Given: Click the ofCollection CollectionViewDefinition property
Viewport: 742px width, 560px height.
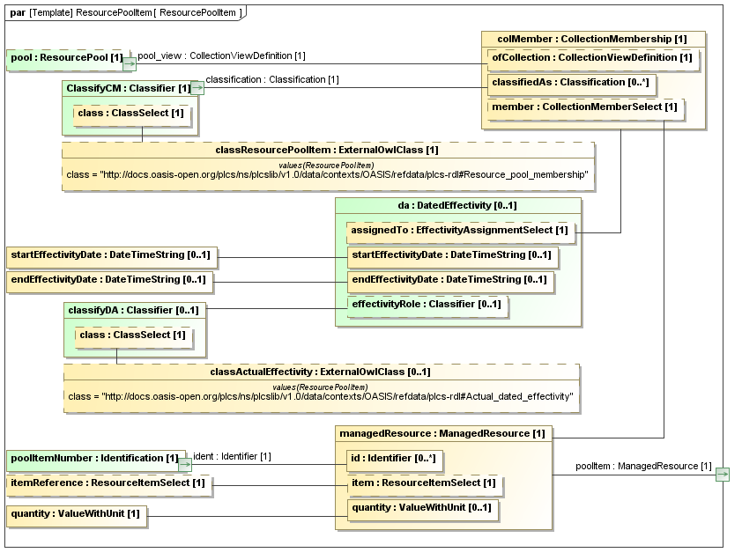Looking at the screenshot, I should pos(593,58).
